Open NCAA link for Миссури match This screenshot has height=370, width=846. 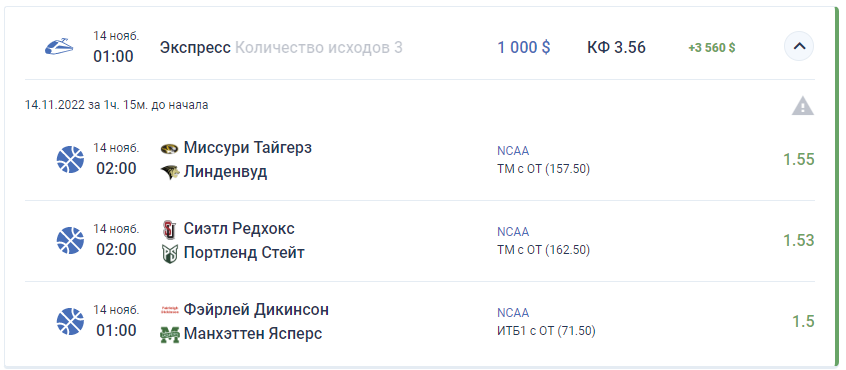(x=513, y=151)
